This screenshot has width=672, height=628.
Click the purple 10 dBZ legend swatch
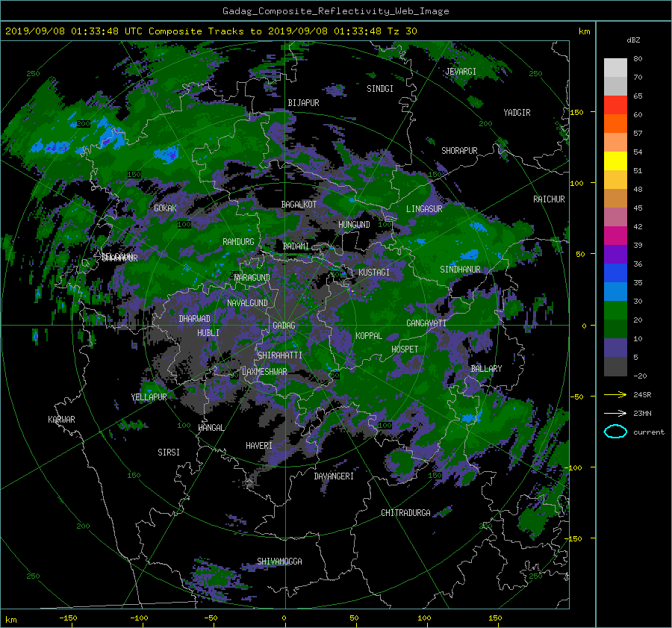click(615, 347)
